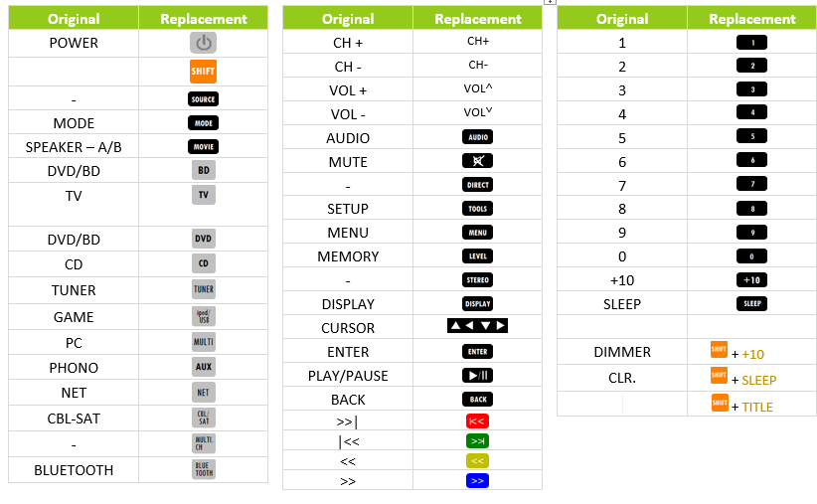Select the black ENTER button icon
The image size is (817, 504).
(x=477, y=351)
